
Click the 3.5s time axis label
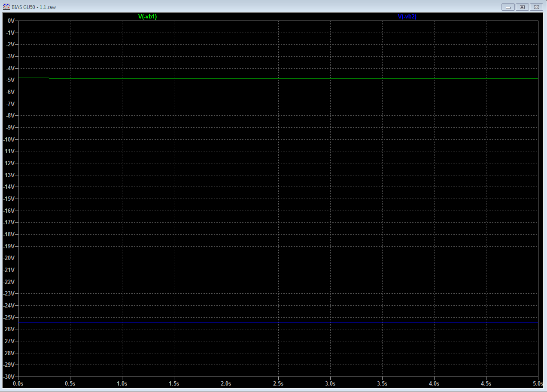tap(382, 383)
